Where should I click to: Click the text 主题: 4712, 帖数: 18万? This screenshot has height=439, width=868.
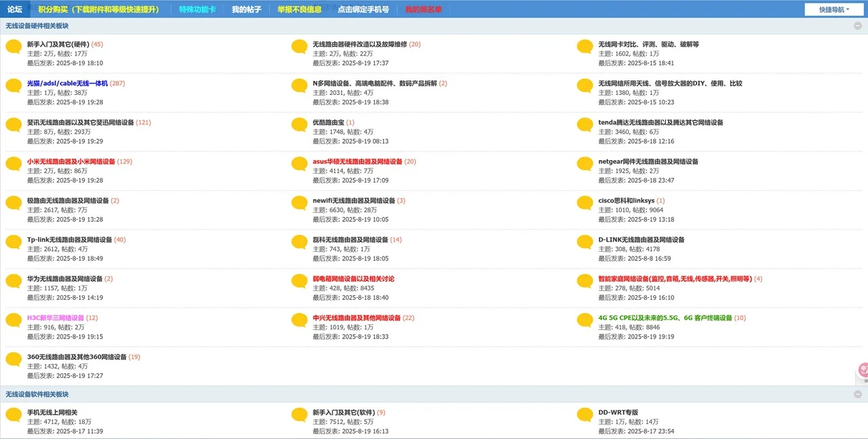pyautogui.click(x=59, y=422)
